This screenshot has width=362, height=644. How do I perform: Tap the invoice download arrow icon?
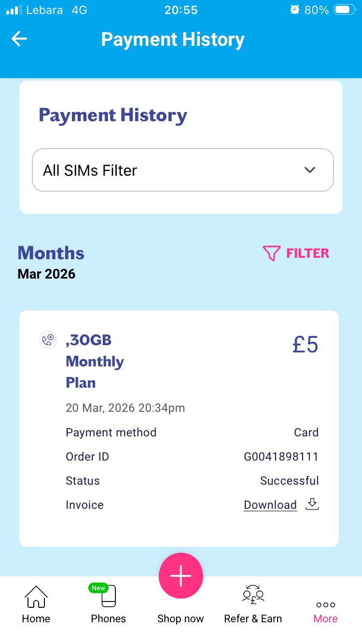(312, 504)
